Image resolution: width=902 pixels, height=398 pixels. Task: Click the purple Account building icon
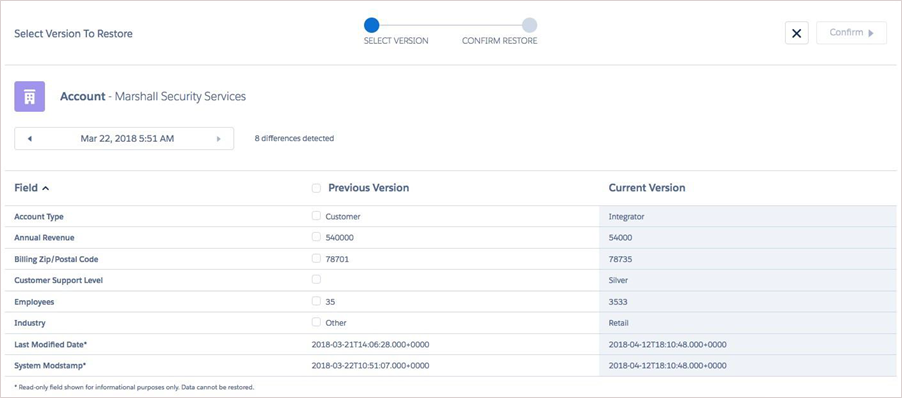pyautogui.click(x=29, y=97)
